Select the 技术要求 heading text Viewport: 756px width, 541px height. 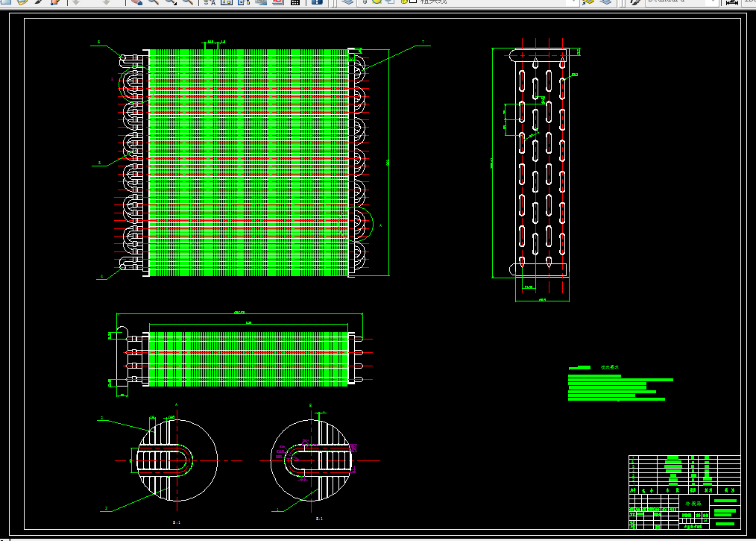tap(609, 368)
